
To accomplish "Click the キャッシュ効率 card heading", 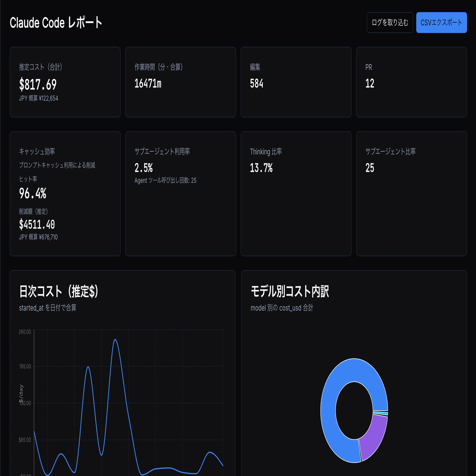I will pos(37,151).
